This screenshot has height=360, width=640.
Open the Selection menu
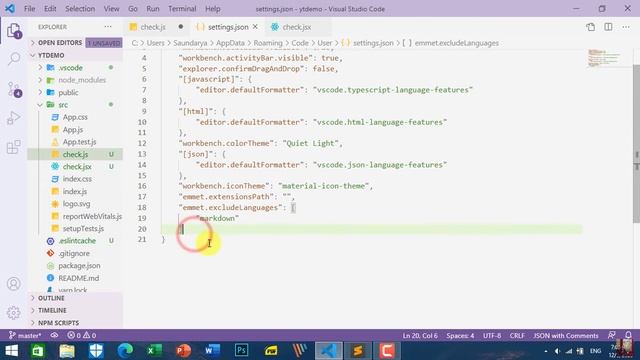point(80,9)
